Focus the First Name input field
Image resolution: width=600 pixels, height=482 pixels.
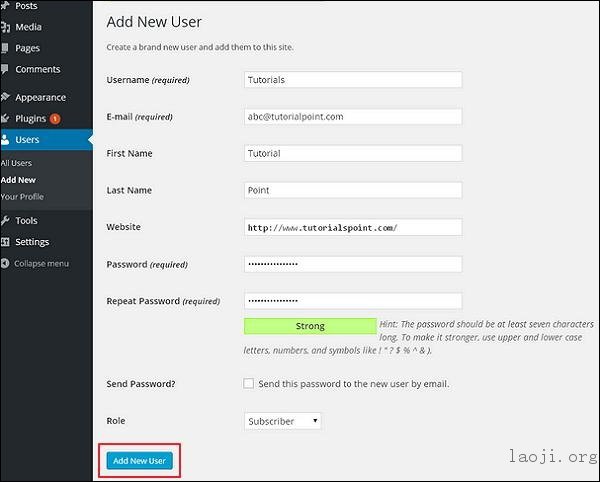click(353, 153)
